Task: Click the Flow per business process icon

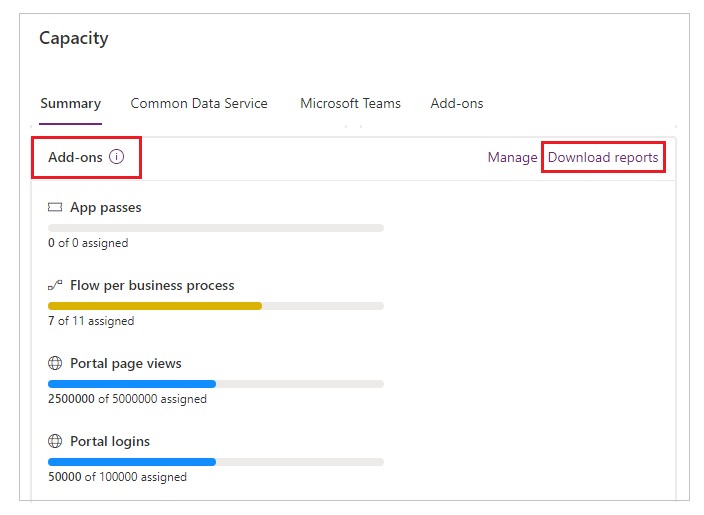Action: 55,286
